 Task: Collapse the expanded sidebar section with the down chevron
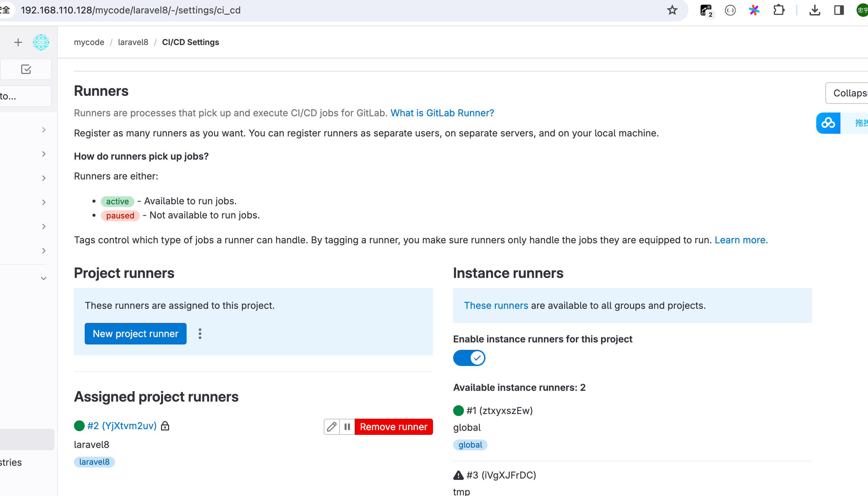tap(44, 278)
